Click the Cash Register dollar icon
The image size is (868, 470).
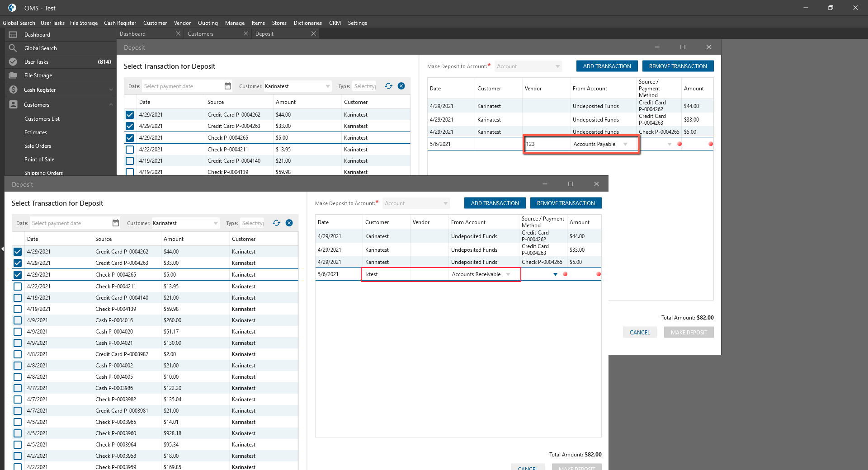(x=13, y=90)
